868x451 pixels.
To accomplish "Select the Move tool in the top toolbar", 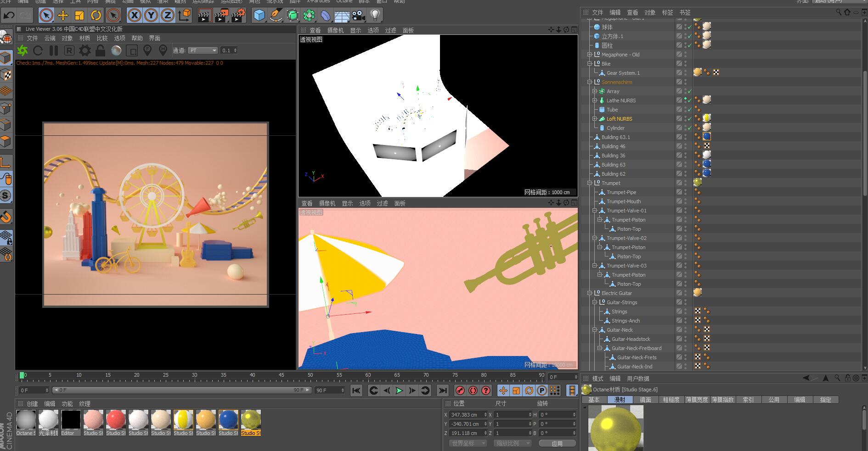I will [x=62, y=16].
